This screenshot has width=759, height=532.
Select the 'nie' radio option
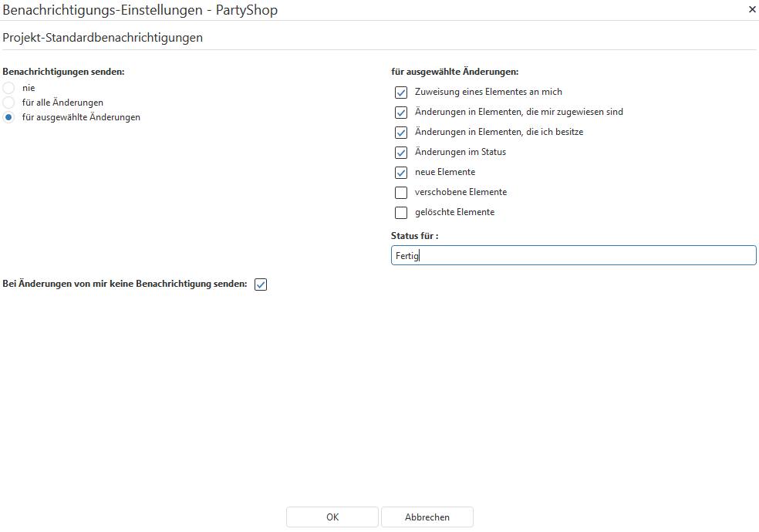click(x=8, y=88)
